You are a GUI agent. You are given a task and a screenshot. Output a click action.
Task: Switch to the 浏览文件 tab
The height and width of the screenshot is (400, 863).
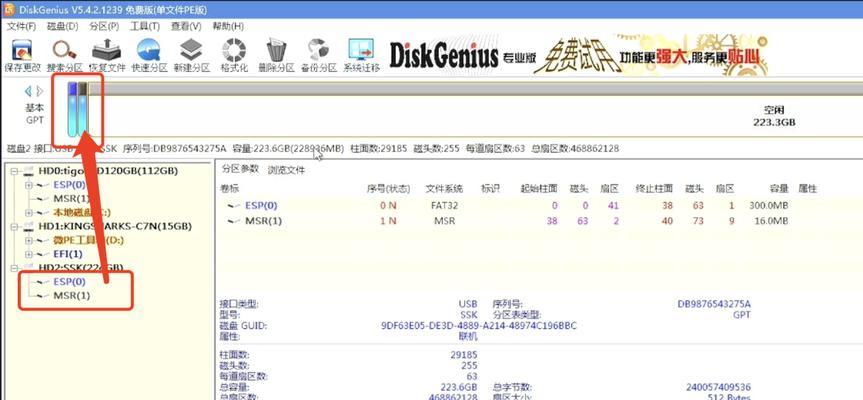click(286, 170)
